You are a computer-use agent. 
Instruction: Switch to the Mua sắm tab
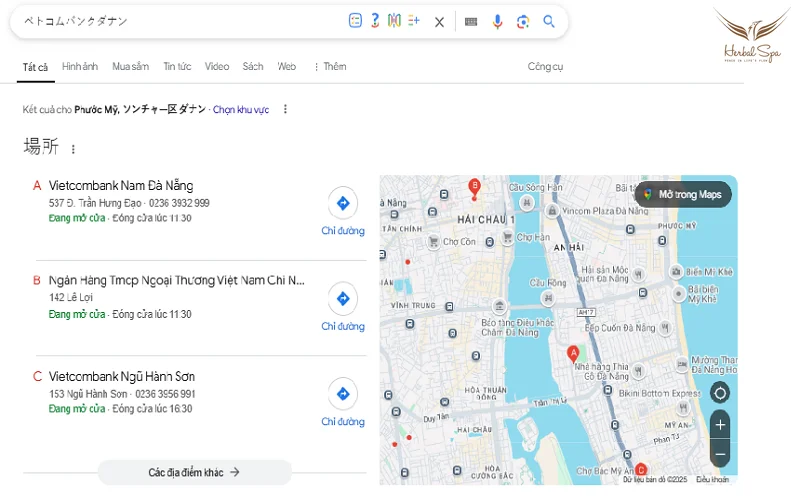[x=131, y=66]
